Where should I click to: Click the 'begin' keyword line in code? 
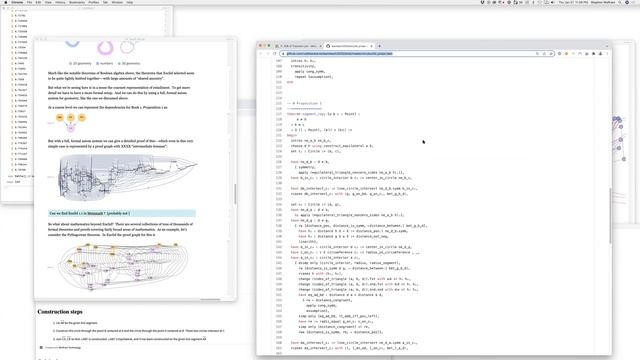(x=291, y=135)
